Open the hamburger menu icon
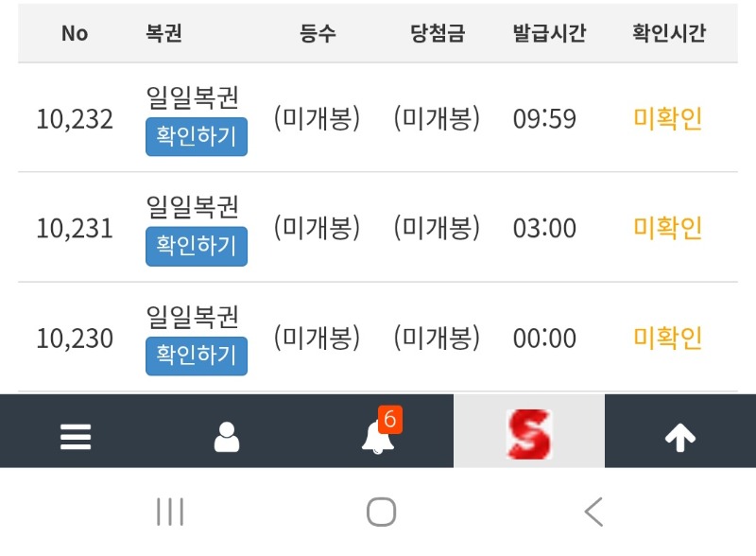This screenshot has height=556, width=756. (76, 436)
